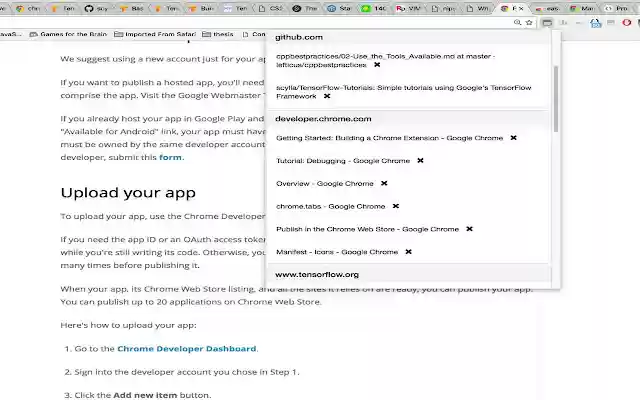
Task: Open the Chrome Developer Dashboard link
Action: pos(187,349)
